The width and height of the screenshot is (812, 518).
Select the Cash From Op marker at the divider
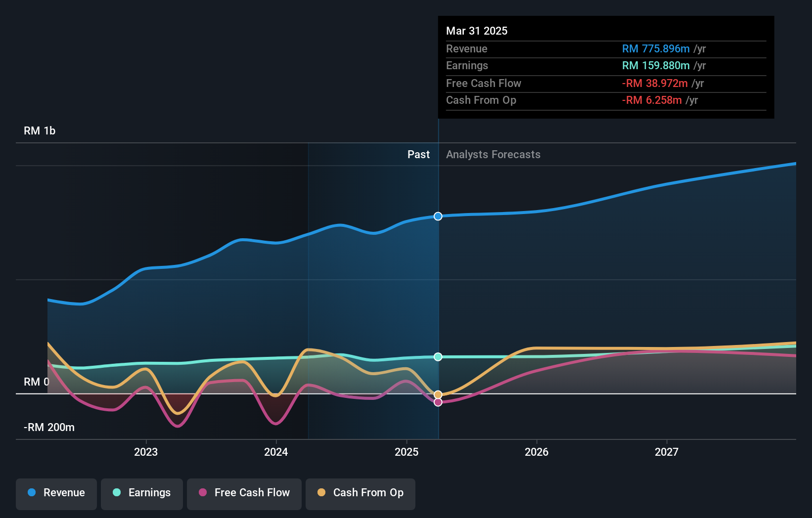click(x=438, y=394)
